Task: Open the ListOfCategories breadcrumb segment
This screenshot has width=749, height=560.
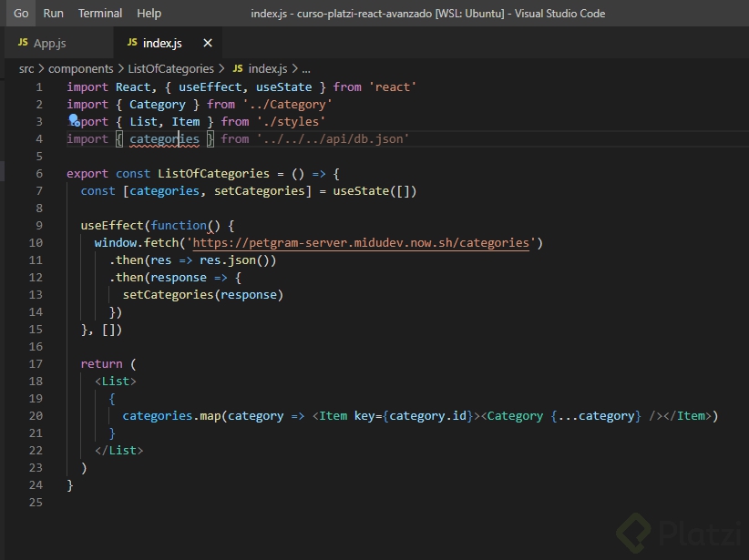Action: (171, 68)
